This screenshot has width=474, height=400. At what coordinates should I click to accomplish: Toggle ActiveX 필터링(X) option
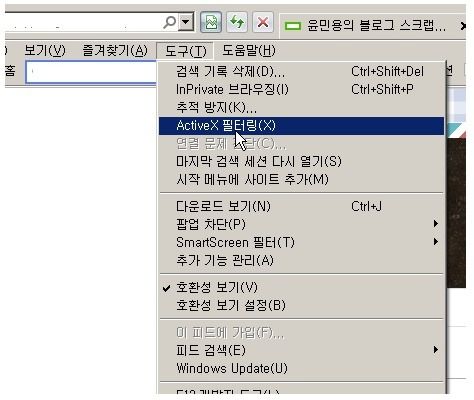coord(301,126)
